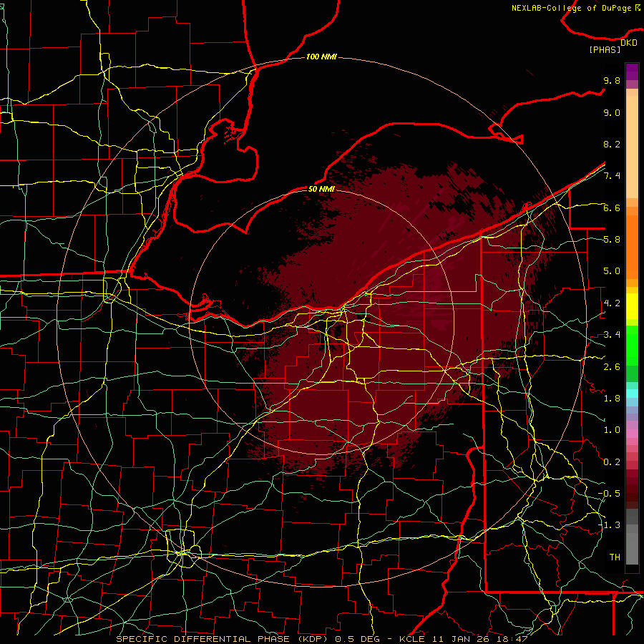Click the [PHAS] legend heading

[x=605, y=49]
